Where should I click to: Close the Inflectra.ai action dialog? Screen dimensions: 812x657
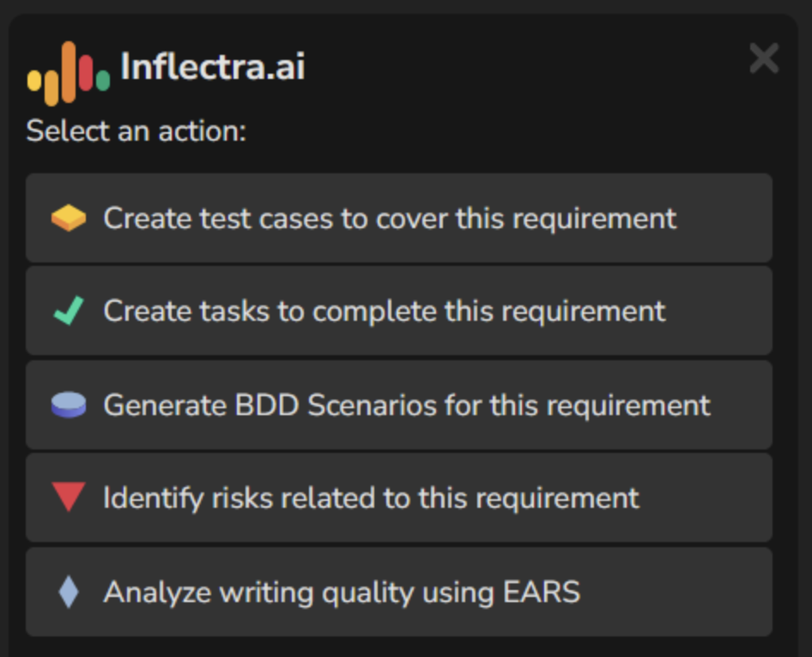[764, 58]
